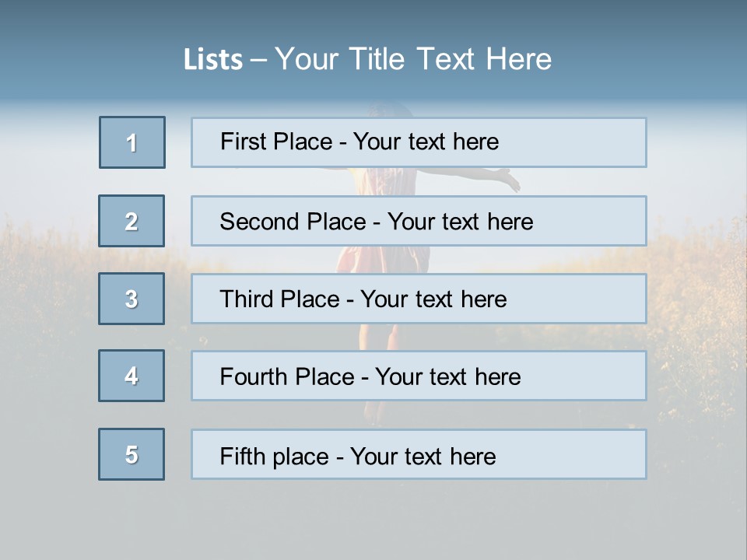Screen dimensions: 747x560
Task: Click the bold word Lists in title
Action: point(213,60)
